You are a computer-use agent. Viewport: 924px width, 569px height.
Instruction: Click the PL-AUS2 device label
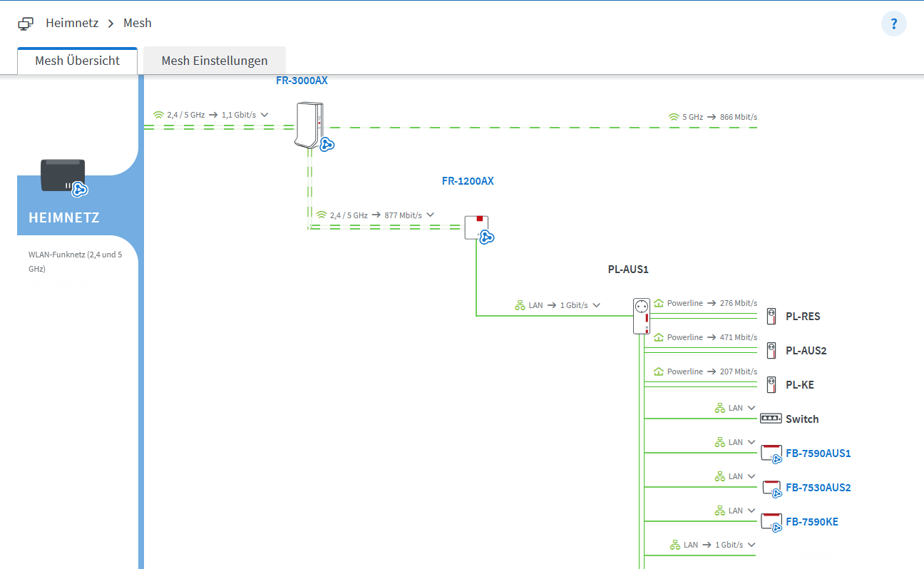coord(806,351)
